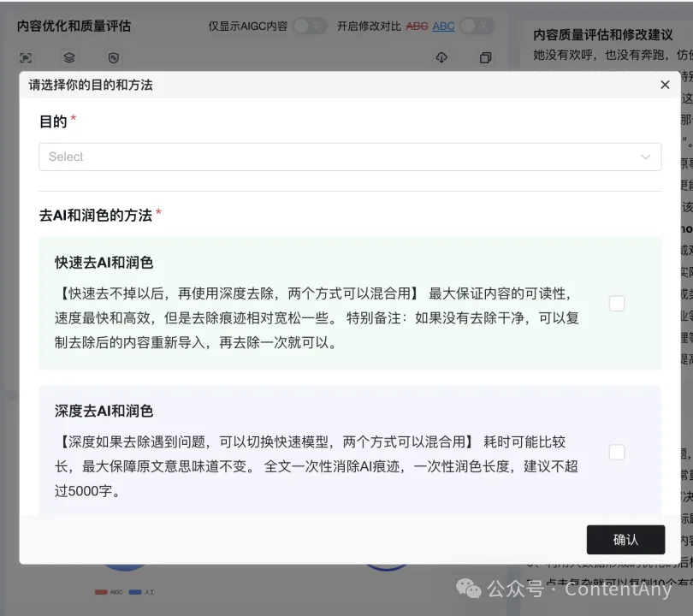Screen dimensions: 693x616
Task: Close the purpose and method dialog
Action: click(665, 85)
